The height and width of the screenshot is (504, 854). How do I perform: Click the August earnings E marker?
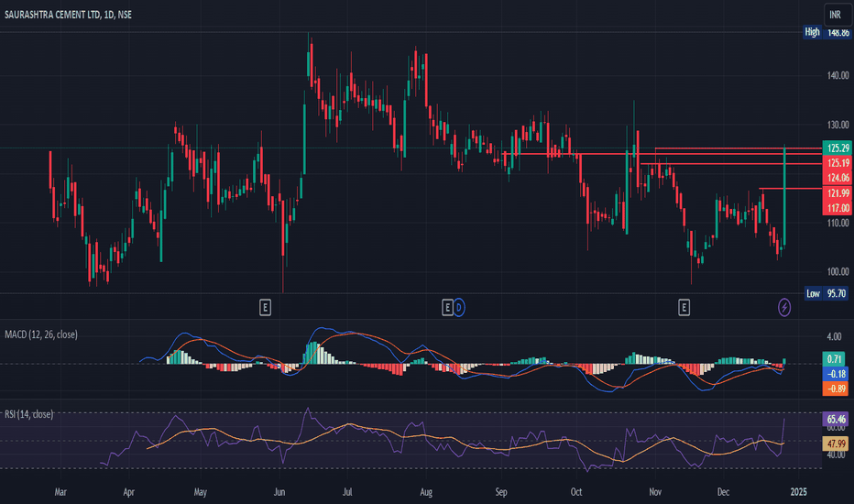[x=447, y=308]
